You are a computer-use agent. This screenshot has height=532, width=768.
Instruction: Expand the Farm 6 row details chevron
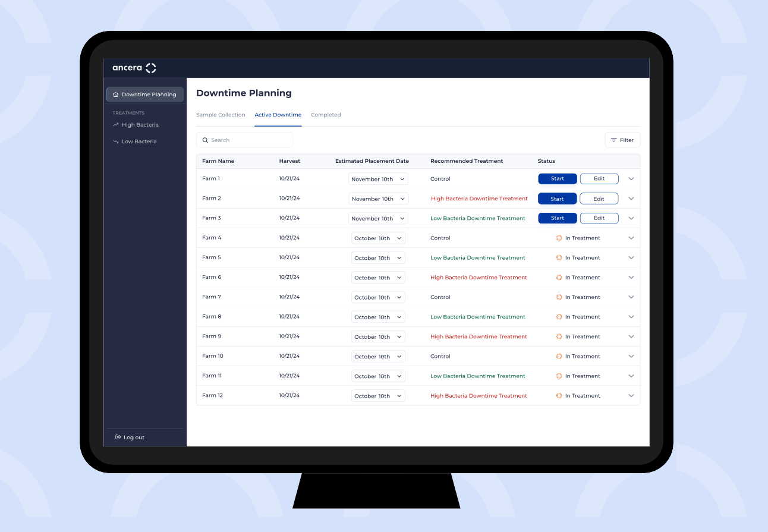[631, 278]
